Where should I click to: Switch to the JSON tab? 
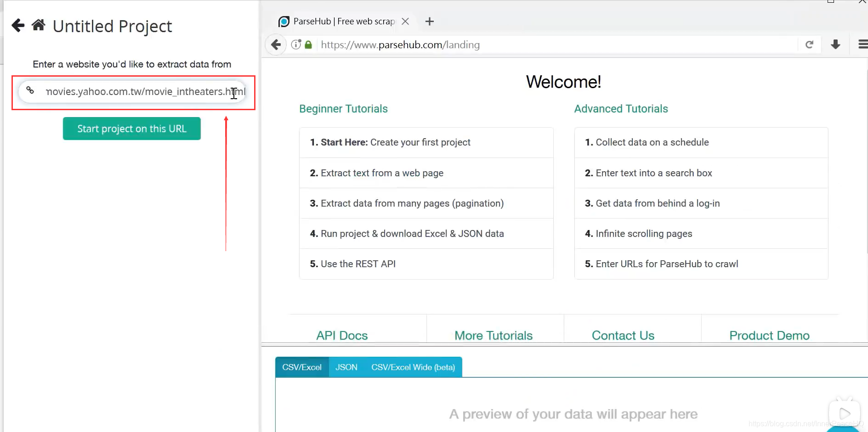click(346, 367)
